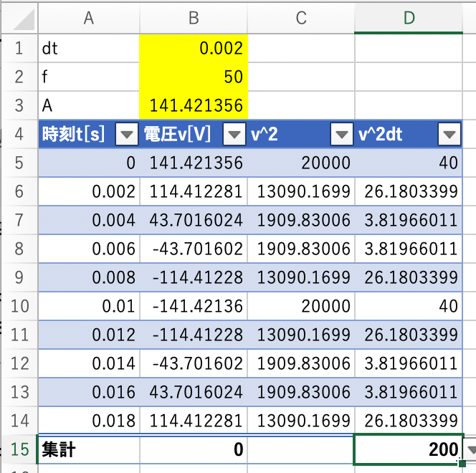Viewport: 476px width, 473px height.
Task: Select 20000 in row 5
Action: tap(301, 163)
